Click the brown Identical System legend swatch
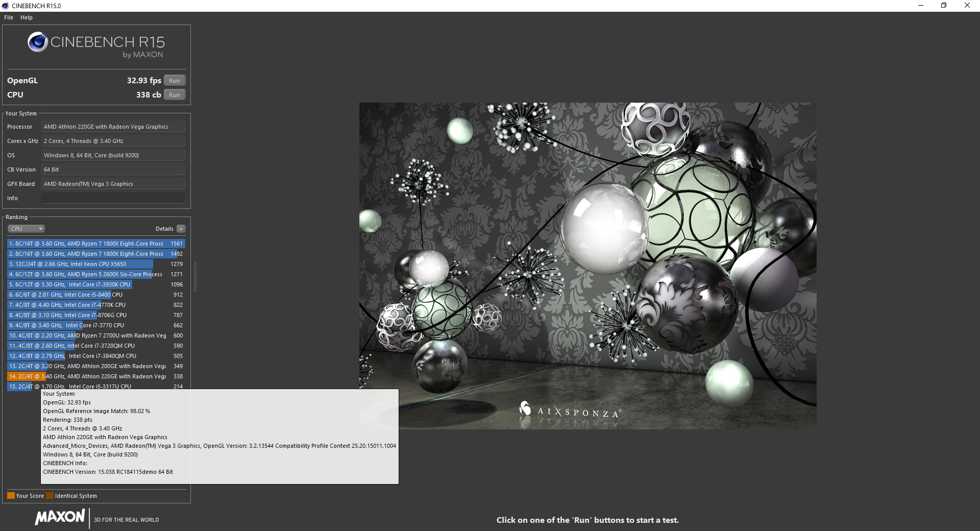 coord(50,496)
